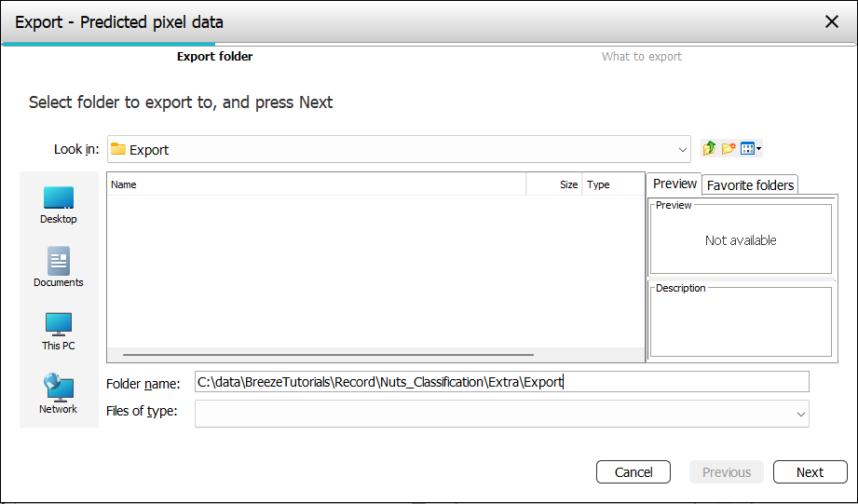The width and height of the screenshot is (858, 504).
Task: Click the horizontal scrollbar in file list
Action: (x=328, y=355)
